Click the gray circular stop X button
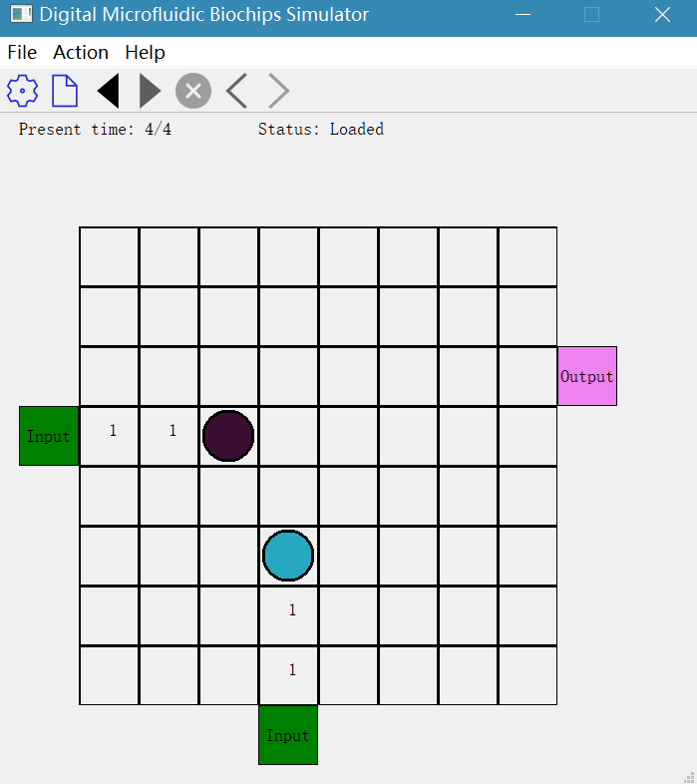Image resolution: width=697 pixels, height=784 pixels. [x=193, y=91]
